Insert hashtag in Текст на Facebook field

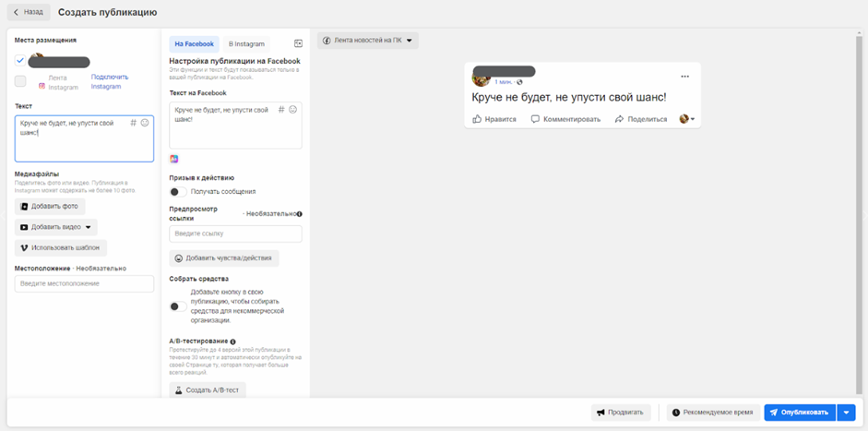(281, 110)
